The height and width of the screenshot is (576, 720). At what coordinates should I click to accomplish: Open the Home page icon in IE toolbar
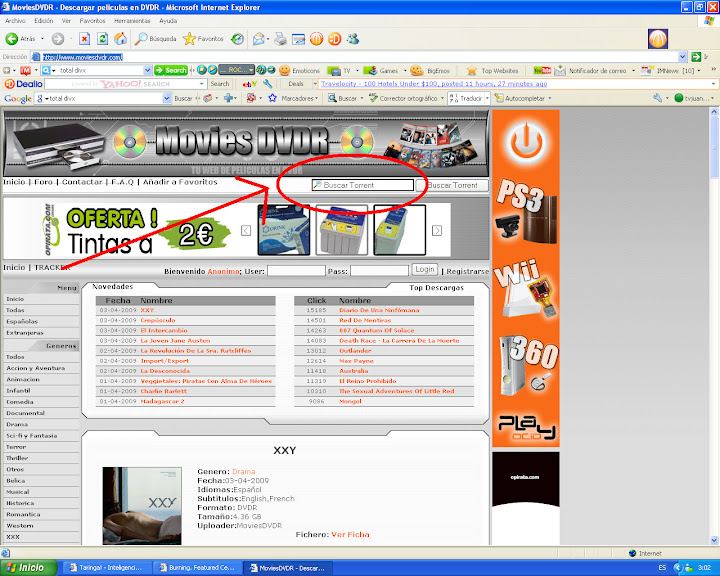point(120,39)
